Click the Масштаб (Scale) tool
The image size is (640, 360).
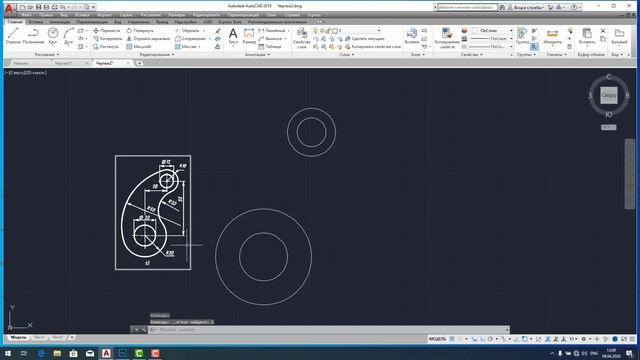(x=138, y=47)
